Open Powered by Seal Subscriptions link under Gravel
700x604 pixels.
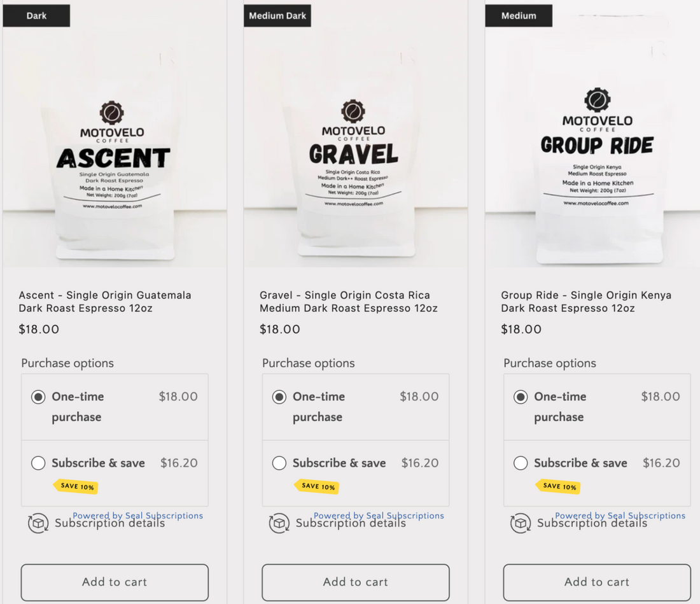(379, 515)
